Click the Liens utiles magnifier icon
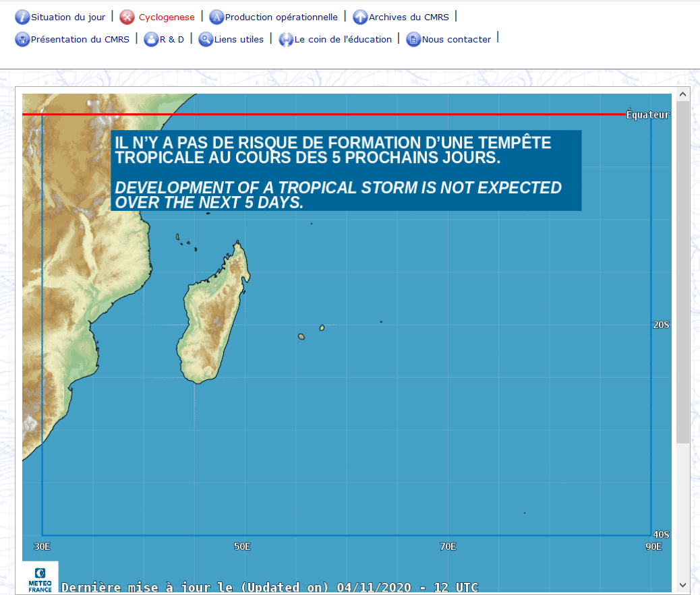 tap(206, 39)
